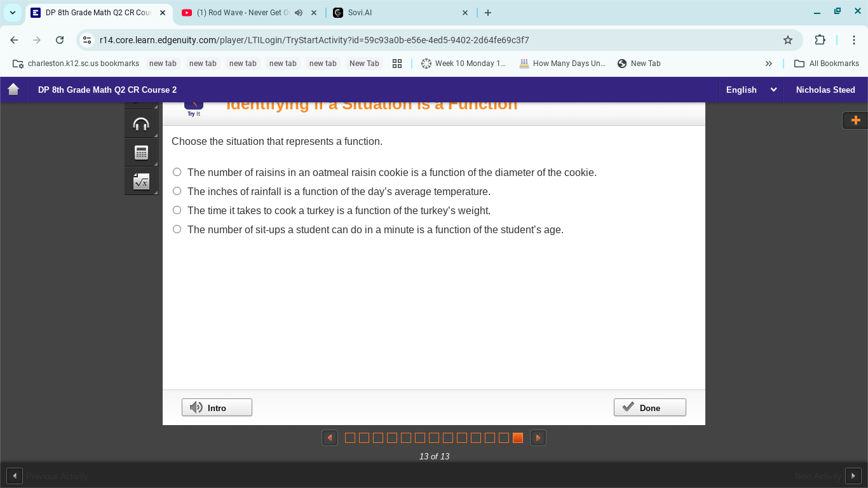
Task: Open the bookmarked apps grid icon
Action: tap(397, 64)
